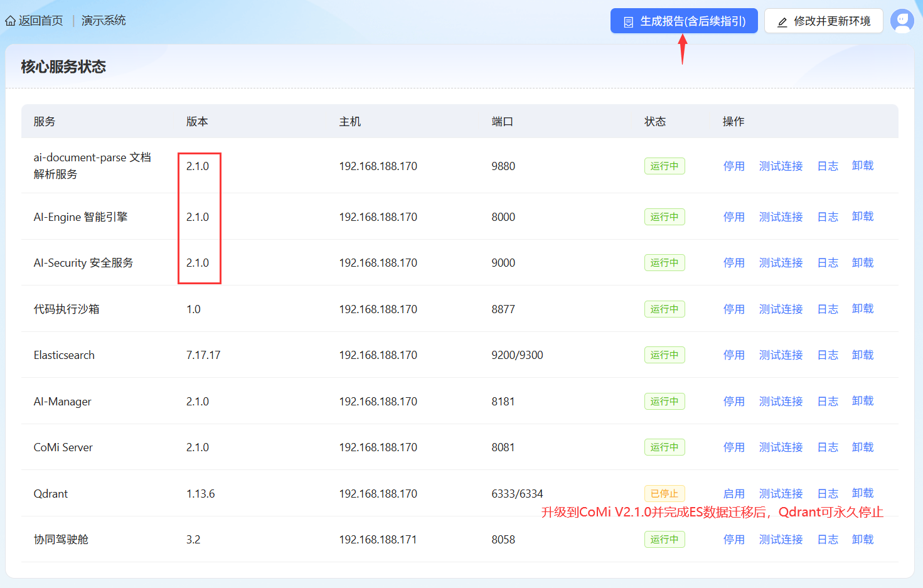This screenshot has width=923, height=588.
Task: Test connection for ai-document-parse row
Action: (781, 166)
